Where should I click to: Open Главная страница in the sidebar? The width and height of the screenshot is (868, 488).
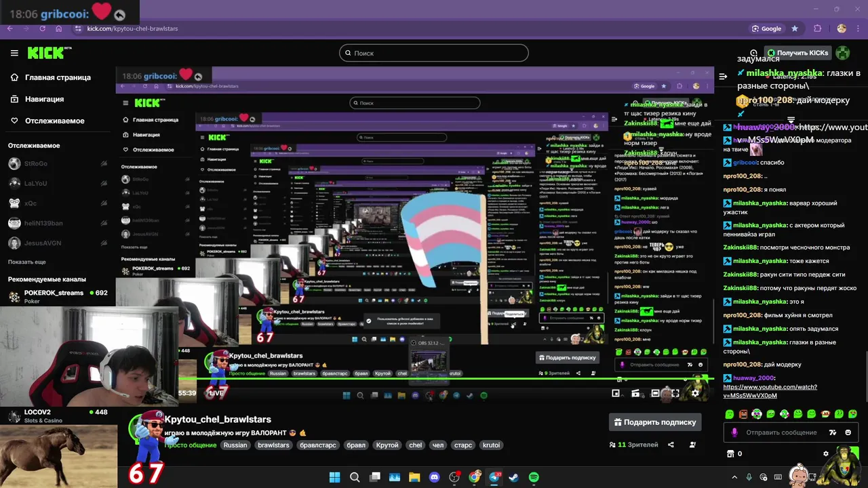click(x=58, y=77)
